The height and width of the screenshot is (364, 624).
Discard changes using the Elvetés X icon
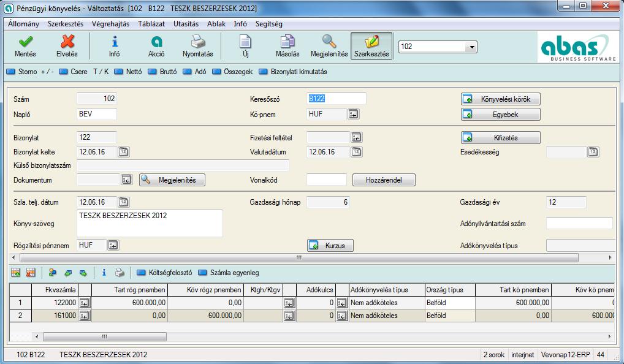pyautogui.click(x=67, y=46)
